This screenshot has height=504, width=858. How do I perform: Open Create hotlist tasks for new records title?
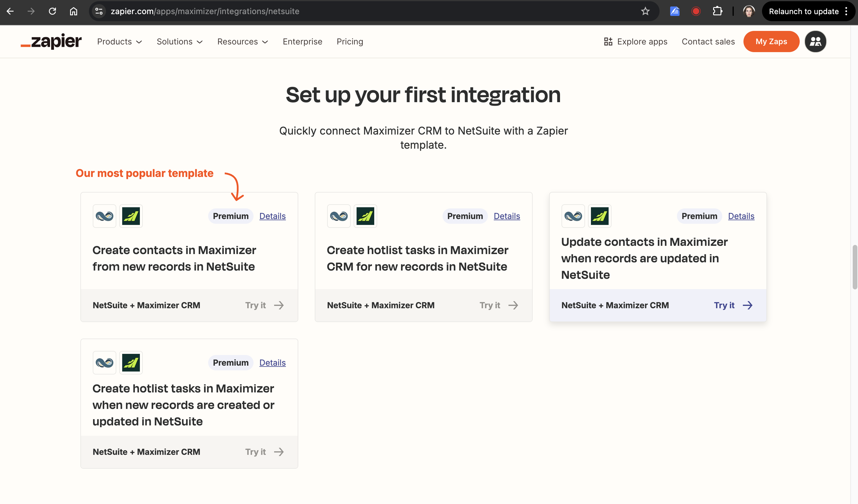(418, 258)
